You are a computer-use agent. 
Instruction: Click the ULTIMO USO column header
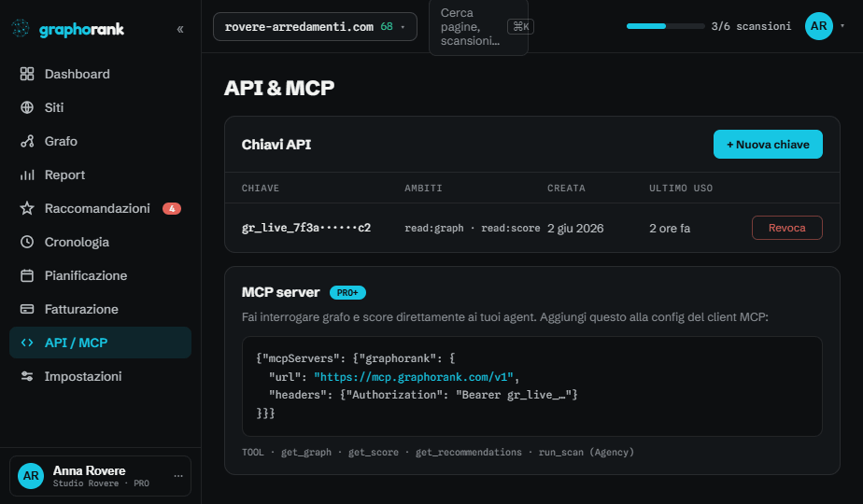pos(681,189)
